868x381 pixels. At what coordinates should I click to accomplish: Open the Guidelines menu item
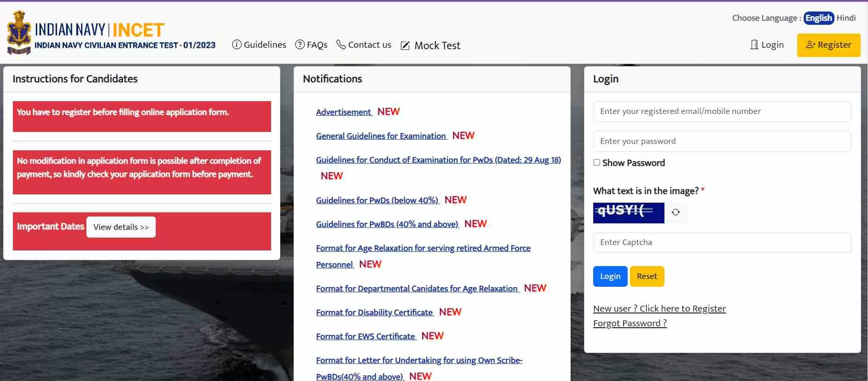coord(259,45)
